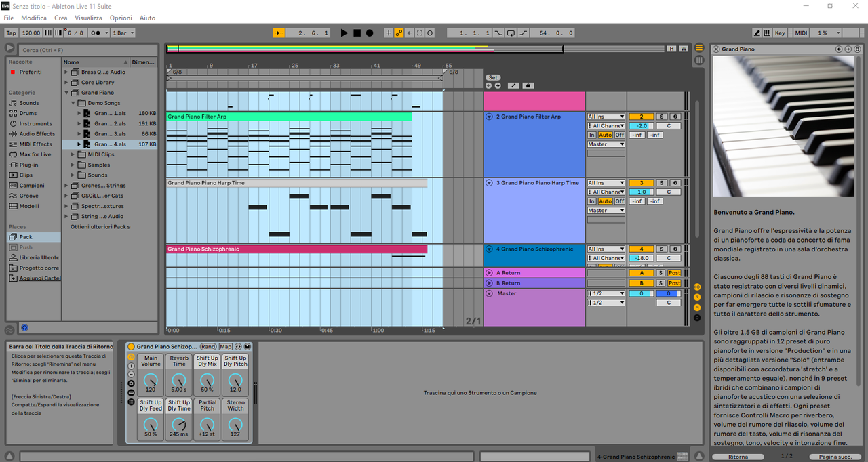Select the Max for Live category
The image size is (868, 462).
(x=35, y=154)
